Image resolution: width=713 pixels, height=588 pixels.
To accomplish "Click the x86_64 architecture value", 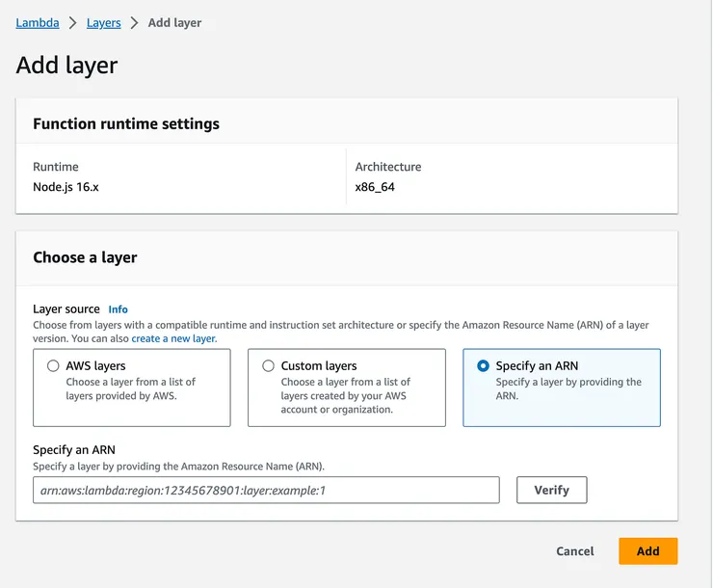I will [375, 187].
